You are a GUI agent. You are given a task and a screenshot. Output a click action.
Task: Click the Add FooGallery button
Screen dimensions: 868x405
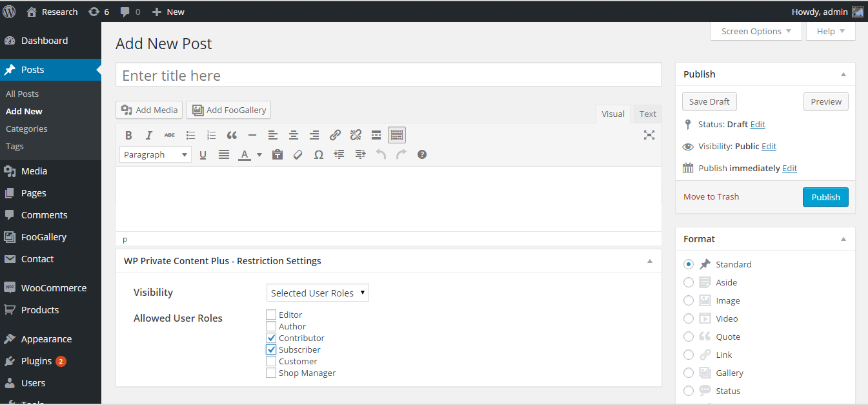(228, 110)
